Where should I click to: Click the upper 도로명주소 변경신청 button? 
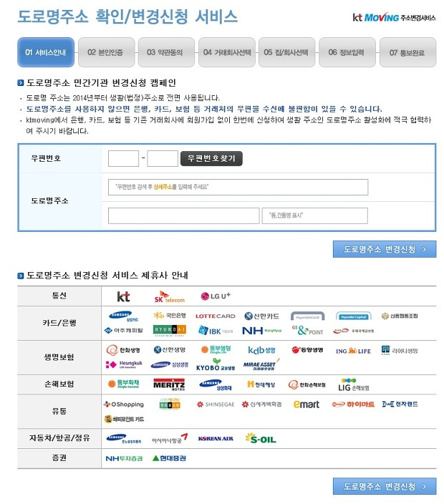click(385, 249)
